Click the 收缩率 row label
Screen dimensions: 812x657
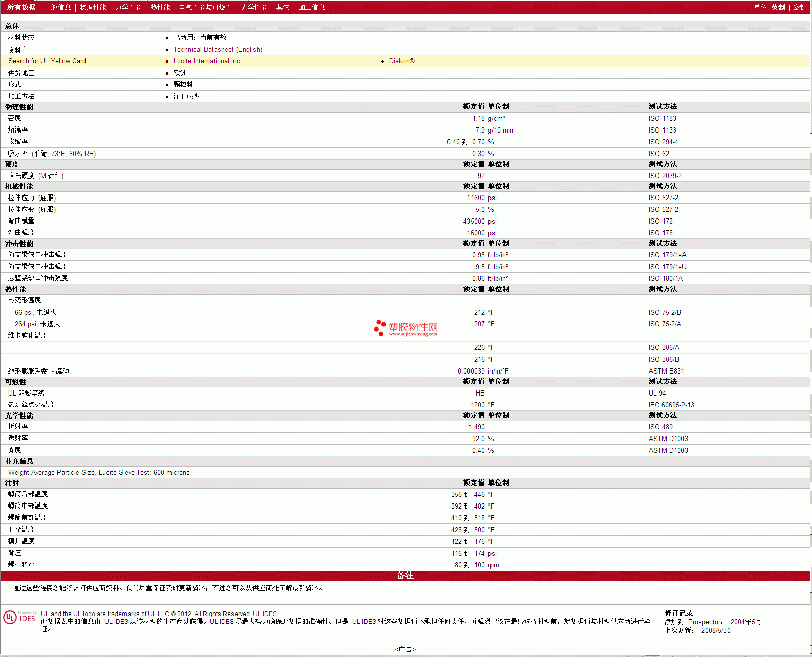18,142
